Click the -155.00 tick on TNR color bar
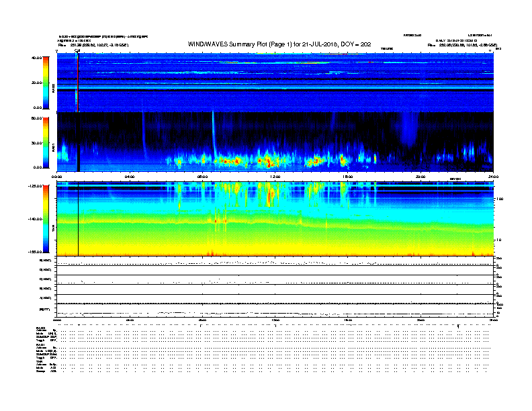 tap(36, 252)
